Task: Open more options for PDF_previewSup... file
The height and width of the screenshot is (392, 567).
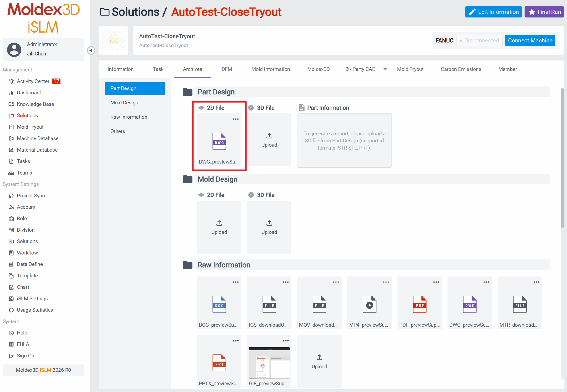Action: tap(436, 282)
